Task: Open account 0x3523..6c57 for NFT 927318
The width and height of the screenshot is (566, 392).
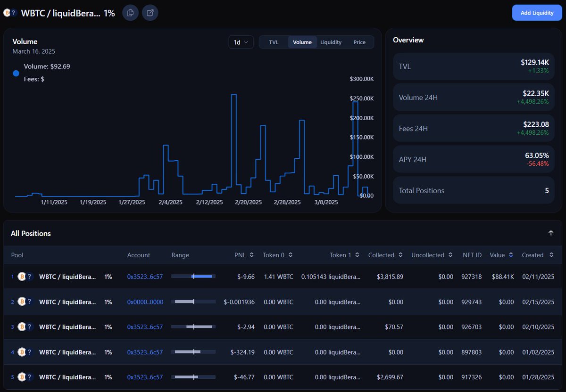Action: (145, 277)
